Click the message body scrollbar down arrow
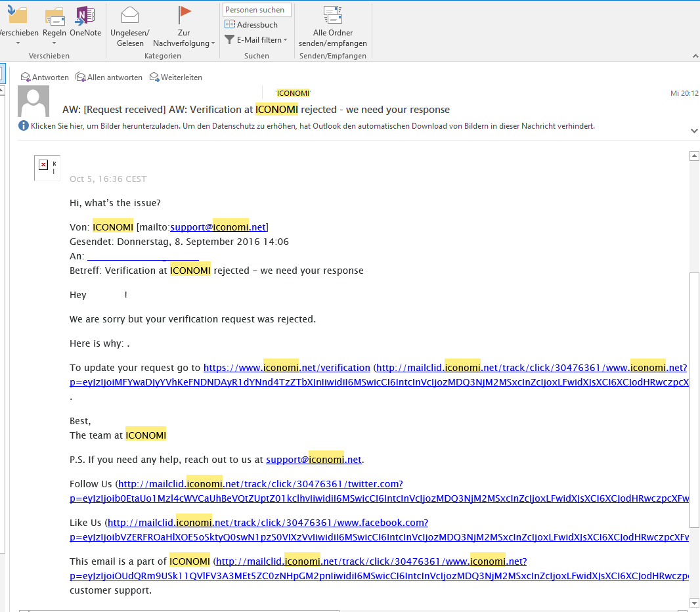This screenshot has width=700, height=612. (x=694, y=603)
